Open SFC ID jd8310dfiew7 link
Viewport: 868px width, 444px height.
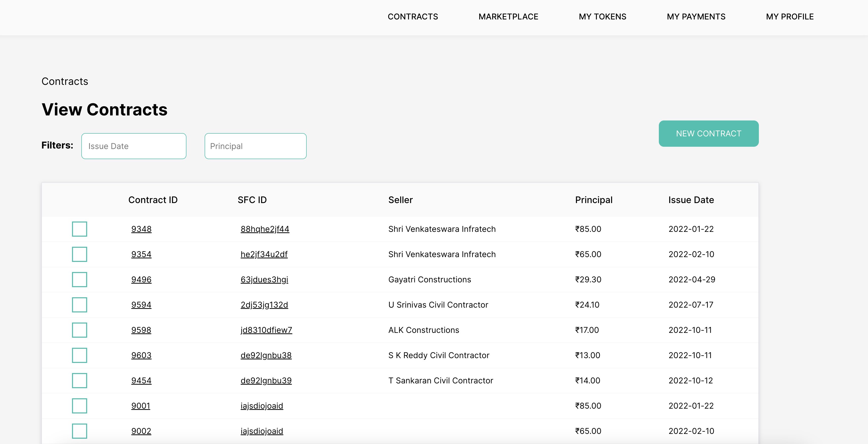tap(266, 330)
